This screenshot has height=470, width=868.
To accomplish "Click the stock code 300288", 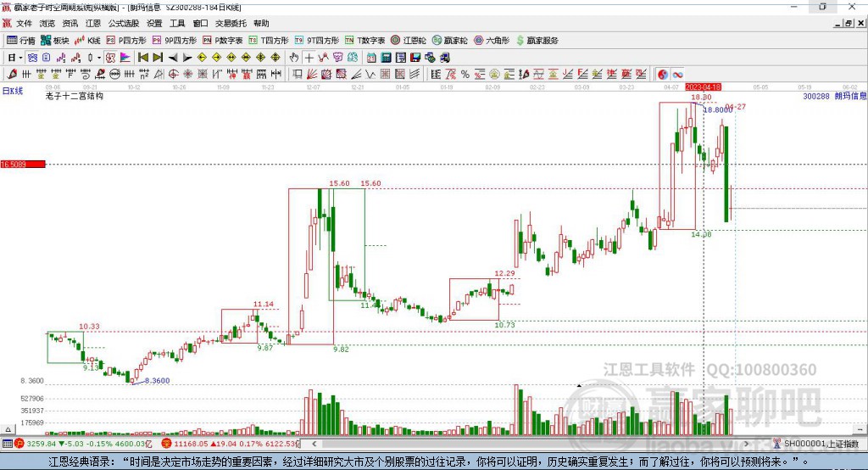I will 816,97.
